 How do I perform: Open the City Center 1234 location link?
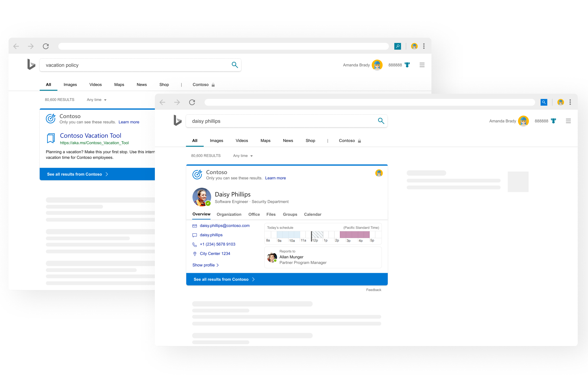pyautogui.click(x=215, y=254)
